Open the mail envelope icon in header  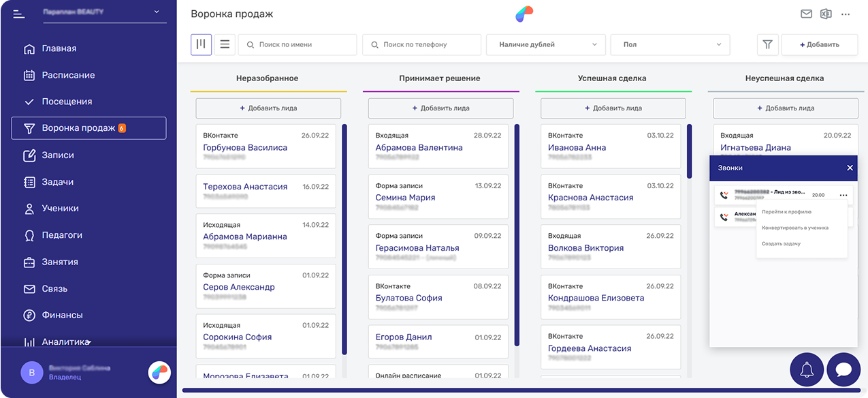pos(806,14)
